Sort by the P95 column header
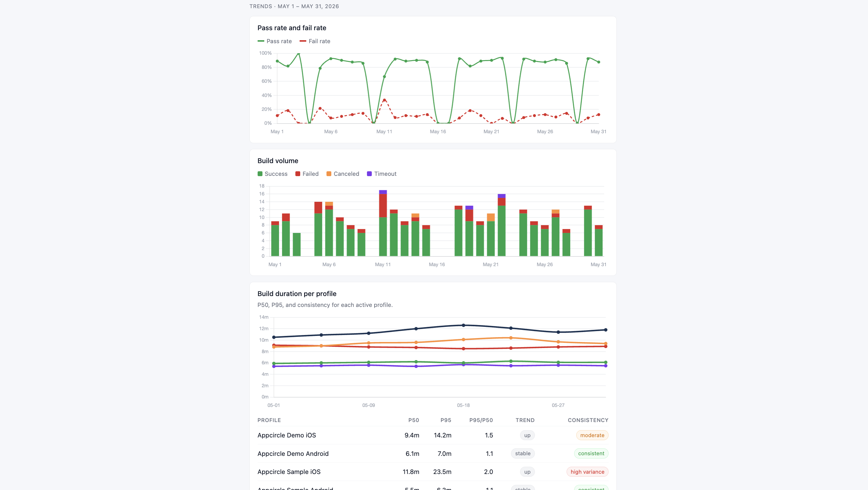This screenshot has height=490, width=868. pos(446,420)
